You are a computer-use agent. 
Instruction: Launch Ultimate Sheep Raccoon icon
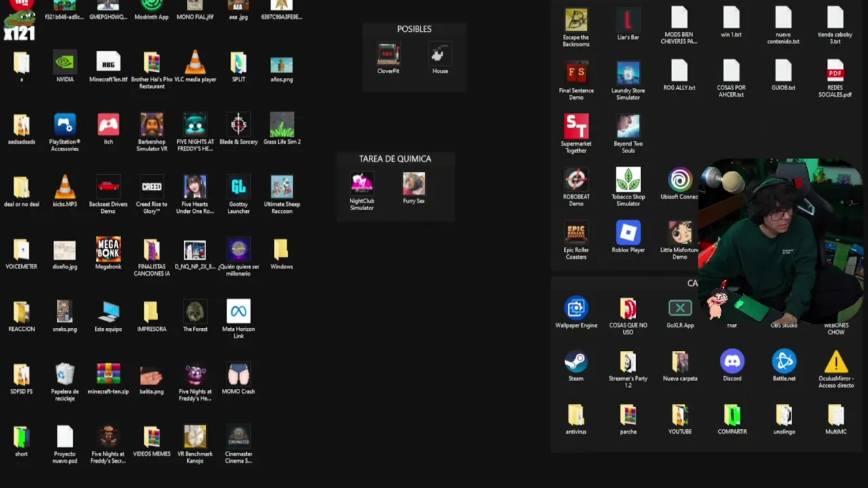click(x=282, y=188)
